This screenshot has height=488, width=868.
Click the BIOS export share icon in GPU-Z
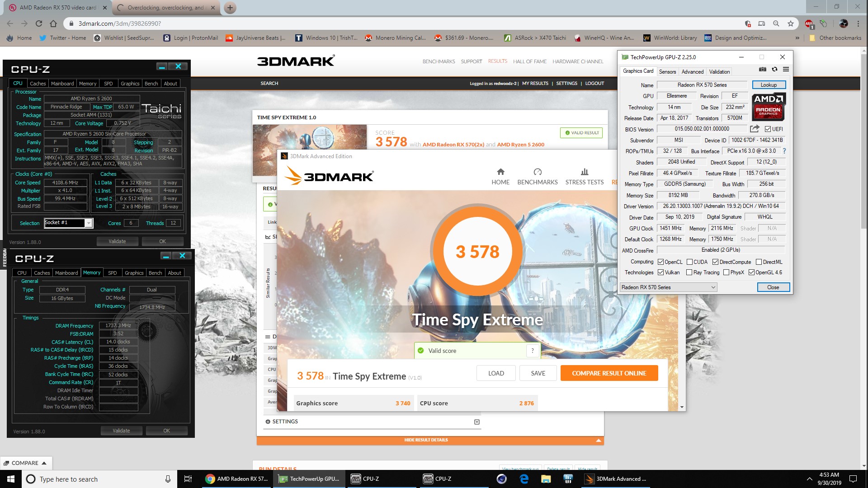[x=755, y=129]
